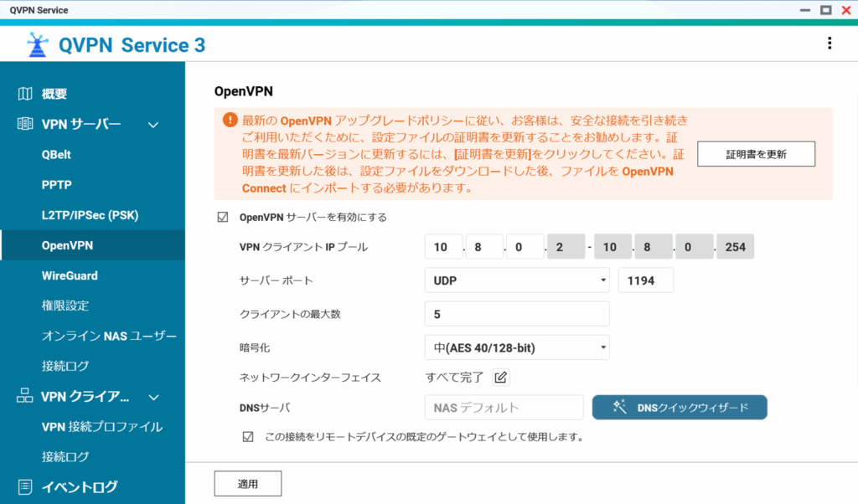Click the OpenVPN page heading
The height and width of the screenshot is (504, 858).
coord(244,91)
